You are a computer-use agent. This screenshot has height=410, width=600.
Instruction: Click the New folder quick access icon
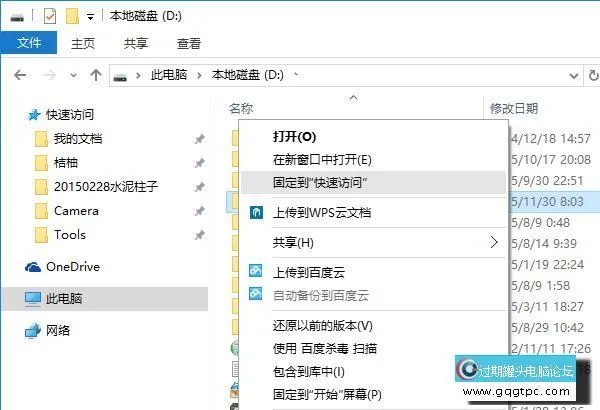(x=72, y=16)
